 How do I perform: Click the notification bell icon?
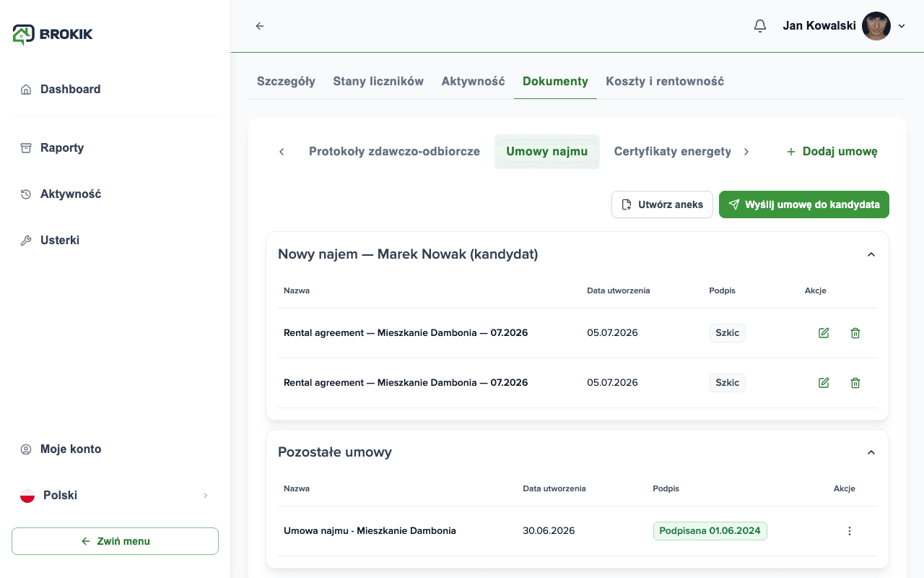coord(760,26)
